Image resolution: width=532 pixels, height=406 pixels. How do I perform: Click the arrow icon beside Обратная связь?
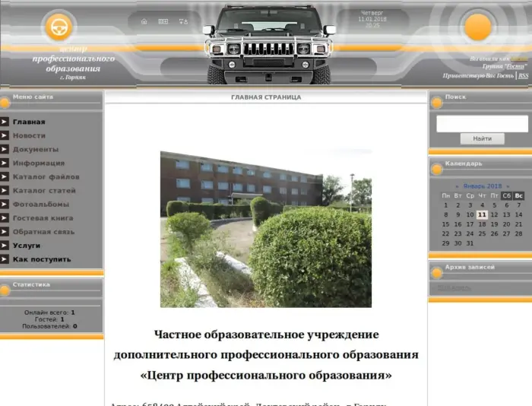pyautogui.click(x=5, y=232)
